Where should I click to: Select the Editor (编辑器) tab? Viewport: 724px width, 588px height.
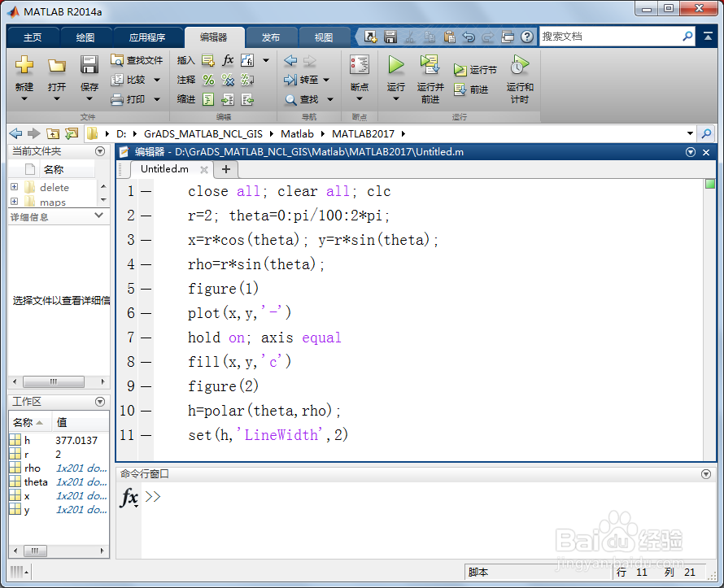click(214, 37)
